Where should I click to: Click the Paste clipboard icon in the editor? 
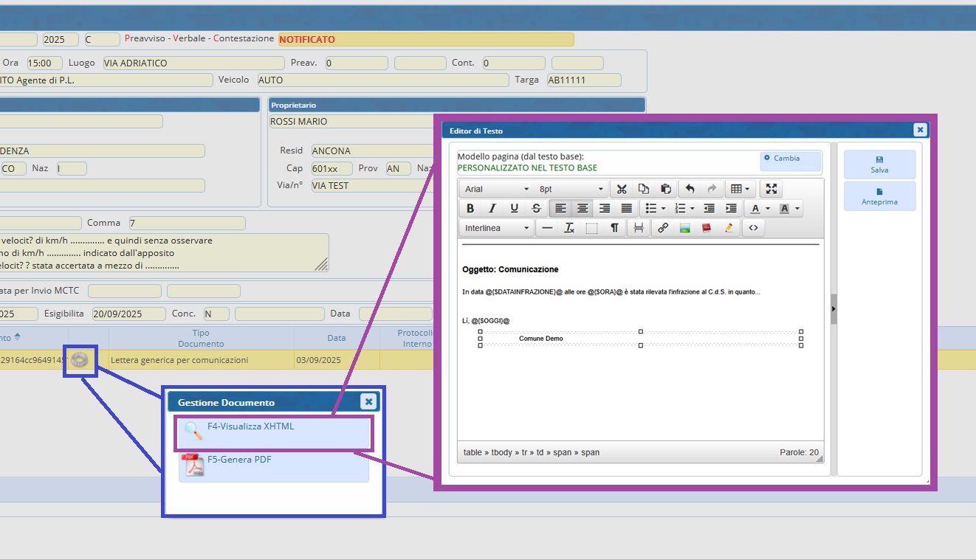coord(666,189)
